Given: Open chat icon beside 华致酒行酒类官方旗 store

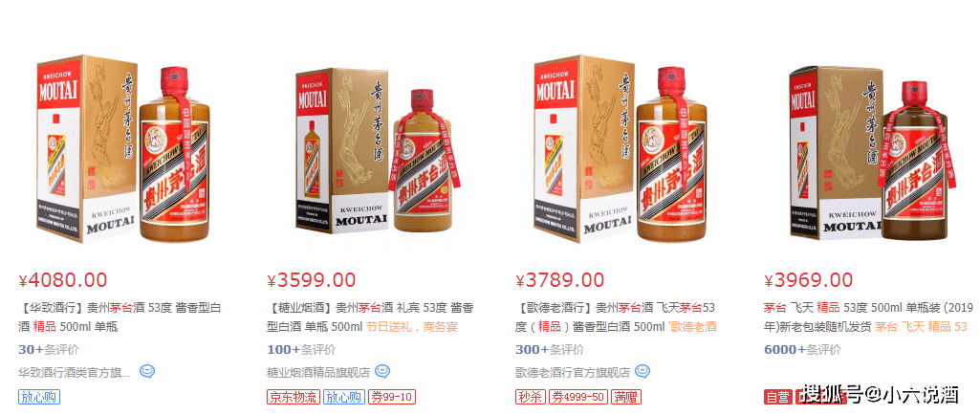Looking at the screenshot, I should 147,372.
